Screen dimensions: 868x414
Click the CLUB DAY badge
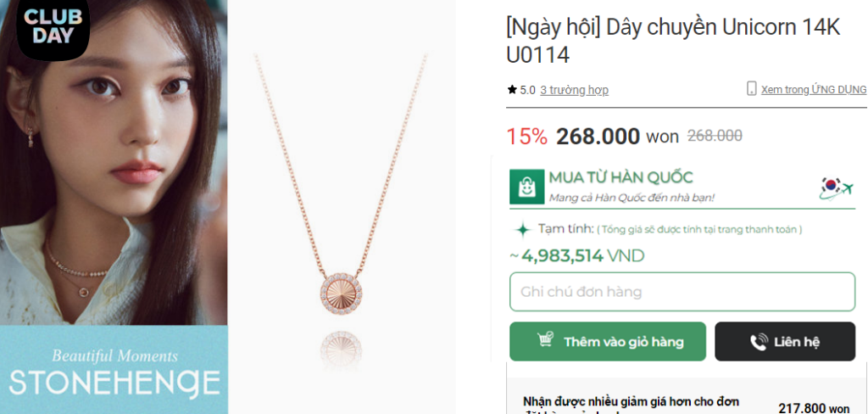(54, 27)
